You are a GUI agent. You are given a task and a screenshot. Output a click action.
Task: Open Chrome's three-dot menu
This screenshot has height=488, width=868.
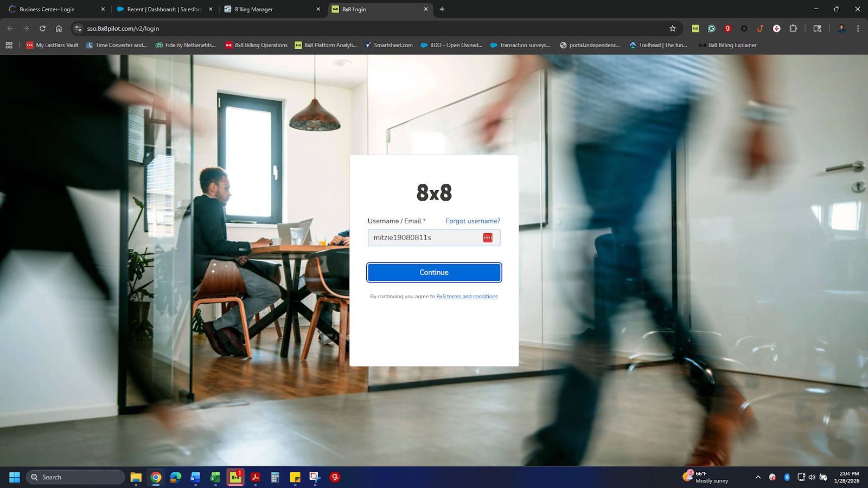[858, 28]
